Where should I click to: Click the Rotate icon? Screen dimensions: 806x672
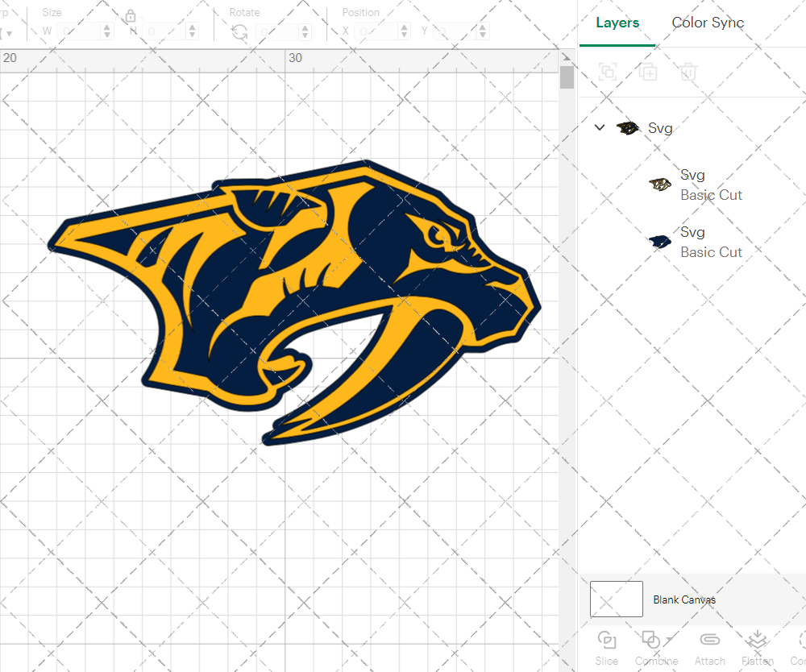point(239,32)
